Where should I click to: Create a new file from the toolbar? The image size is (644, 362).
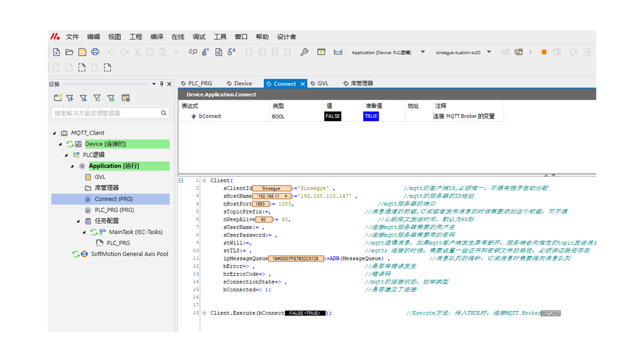tap(56, 52)
